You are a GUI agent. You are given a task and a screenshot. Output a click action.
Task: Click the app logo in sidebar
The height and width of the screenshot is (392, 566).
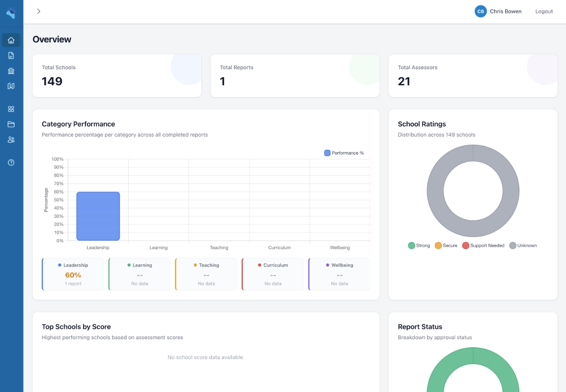tap(11, 13)
